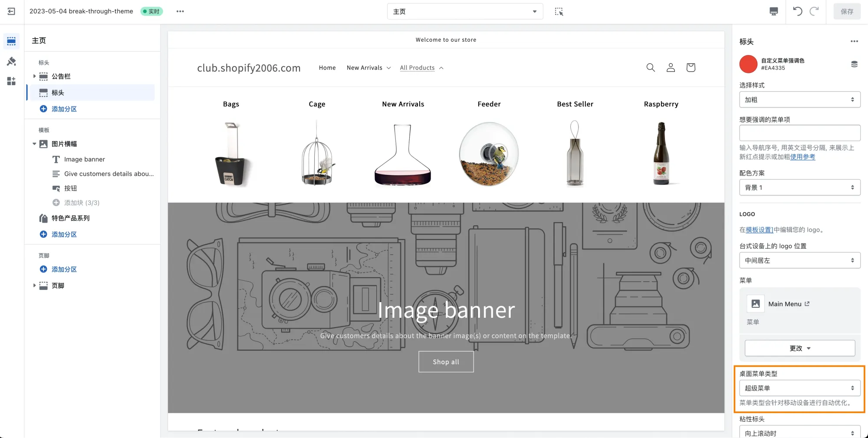The height and width of the screenshot is (438, 868).
Task: Open the cart icon in the store preview
Action: pos(690,67)
